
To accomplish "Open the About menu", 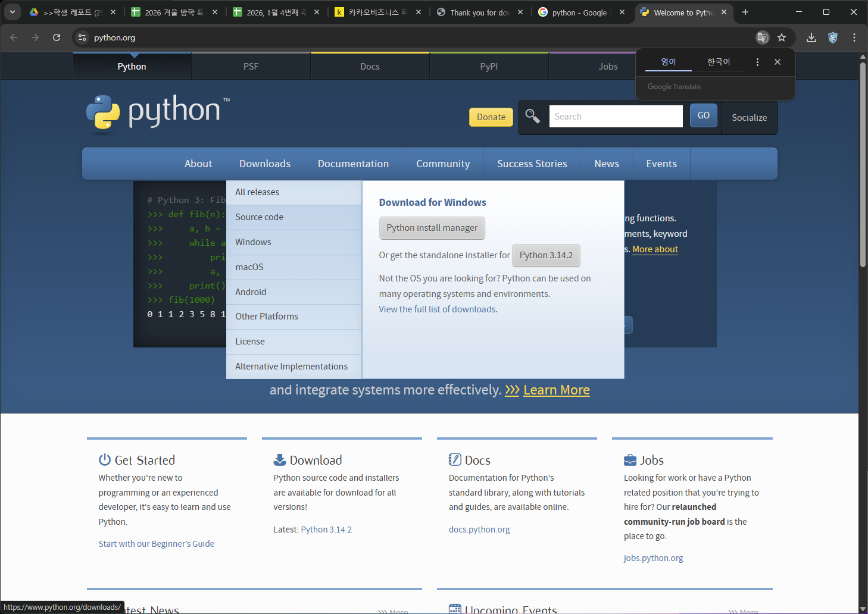I will click(198, 164).
